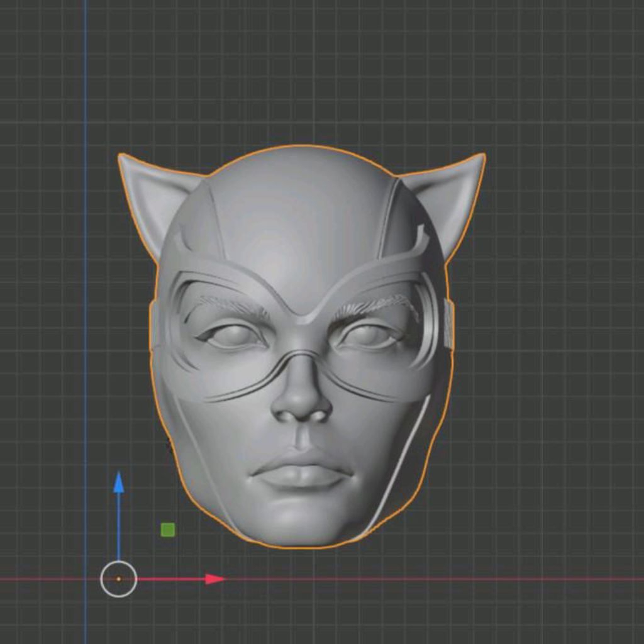
Task: Select the cat-eared mask head model
Action: pos(301,347)
